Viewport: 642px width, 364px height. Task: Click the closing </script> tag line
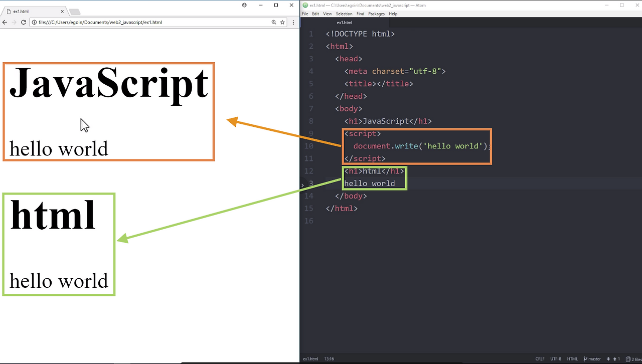[x=365, y=158]
